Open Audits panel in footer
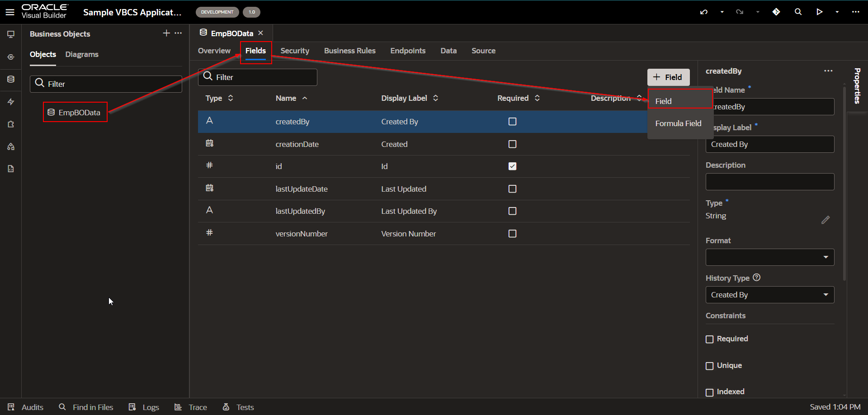 26,407
